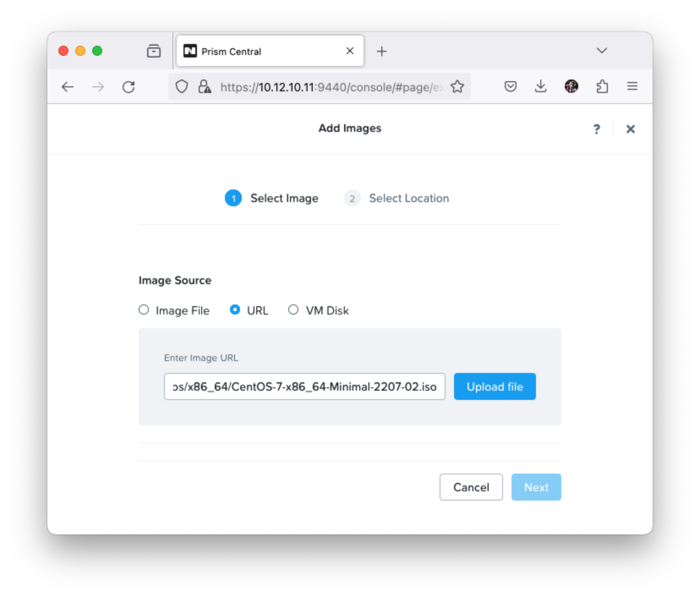Open help for Add Images dialog

click(x=596, y=129)
